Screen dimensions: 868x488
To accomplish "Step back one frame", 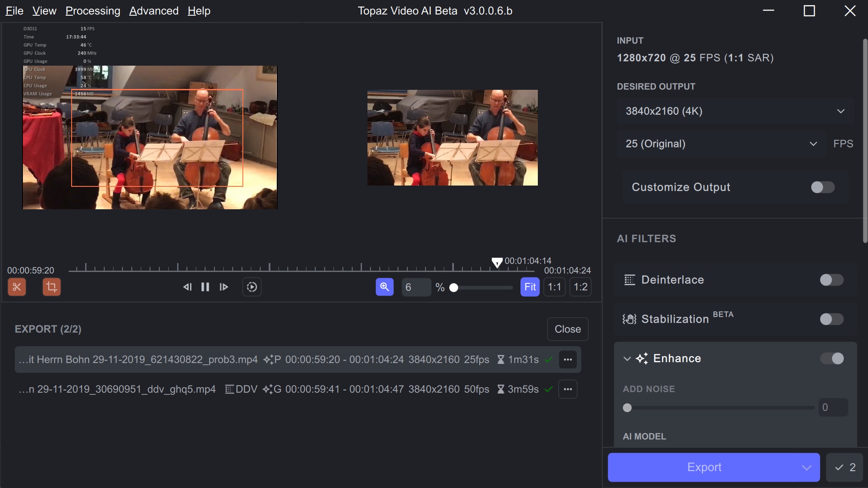I will click(x=187, y=287).
